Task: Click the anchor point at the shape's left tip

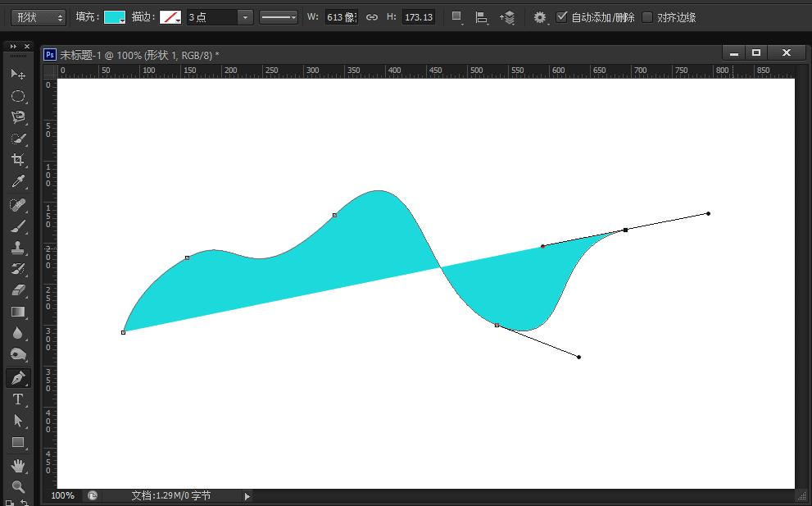Action: pos(123,332)
